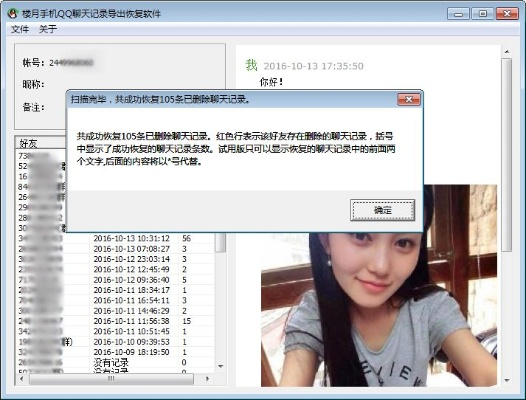
Task: Click the 你好! chat message text
Action: pyautogui.click(x=271, y=82)
